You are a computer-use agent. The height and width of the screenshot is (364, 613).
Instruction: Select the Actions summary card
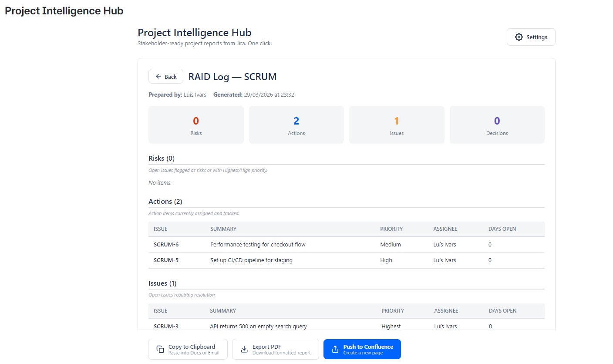(296, 125)
